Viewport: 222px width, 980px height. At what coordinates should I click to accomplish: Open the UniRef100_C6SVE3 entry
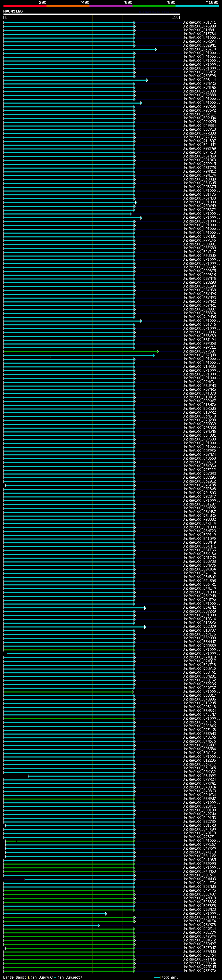point(199,129)
